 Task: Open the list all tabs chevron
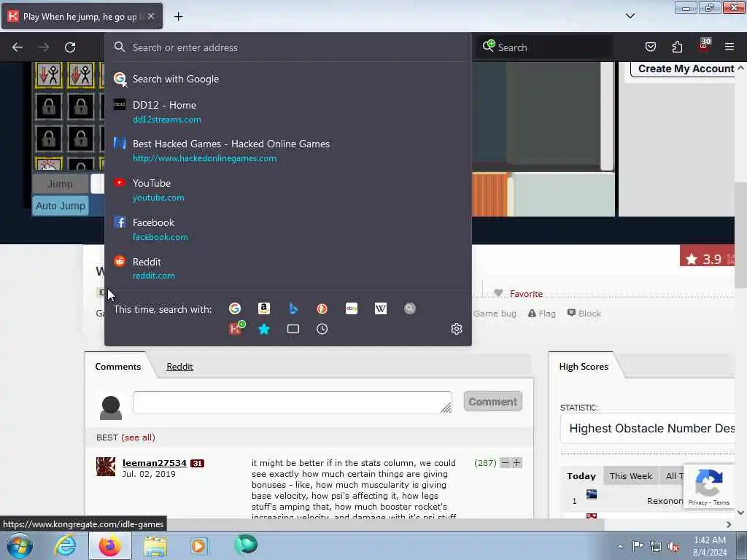click(x=630, y=16)
